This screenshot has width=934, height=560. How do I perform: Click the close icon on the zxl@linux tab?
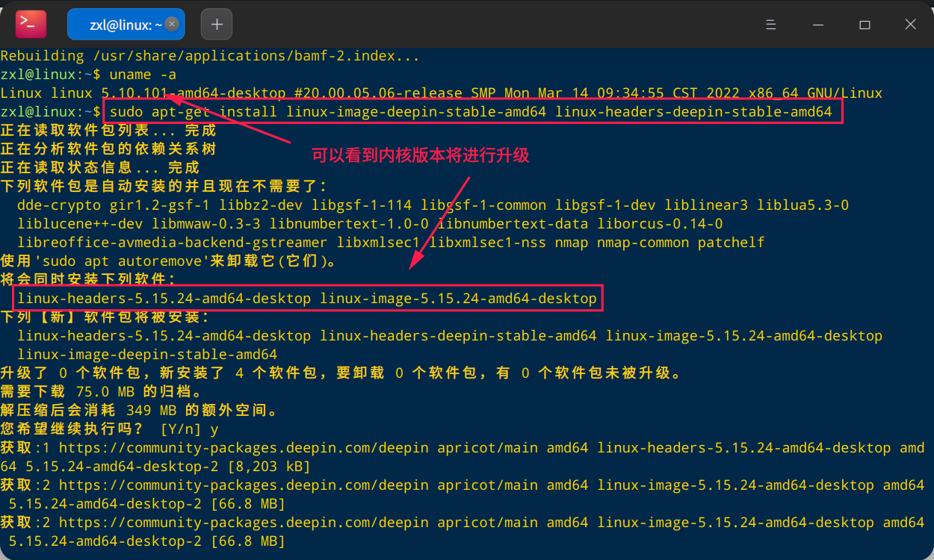tap(172, 24)
